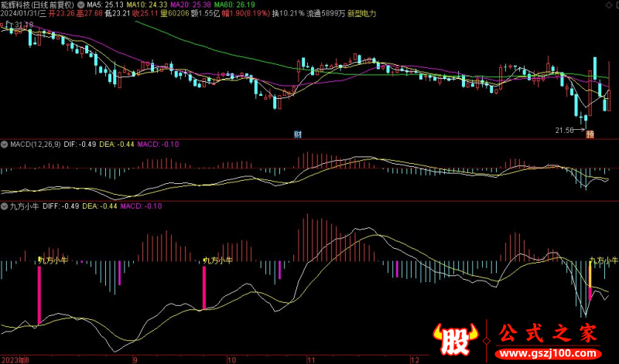Click the first pink 九方小牛 signal bar
This screenshot has height=364, width=619.
[39, 295]
